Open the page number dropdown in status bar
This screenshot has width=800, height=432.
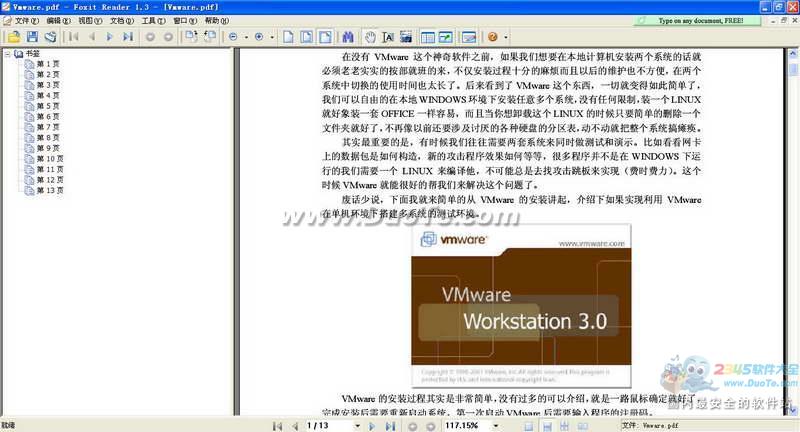pos(357,426)
